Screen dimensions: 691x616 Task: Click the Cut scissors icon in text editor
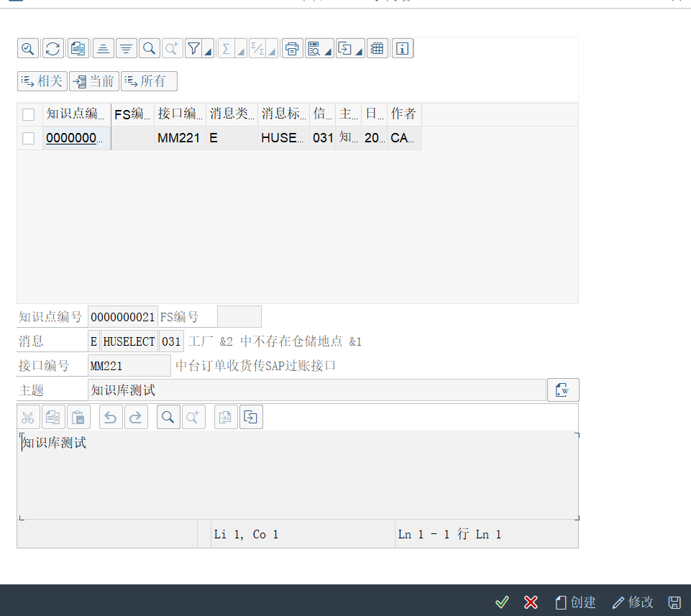pos(28,418)
